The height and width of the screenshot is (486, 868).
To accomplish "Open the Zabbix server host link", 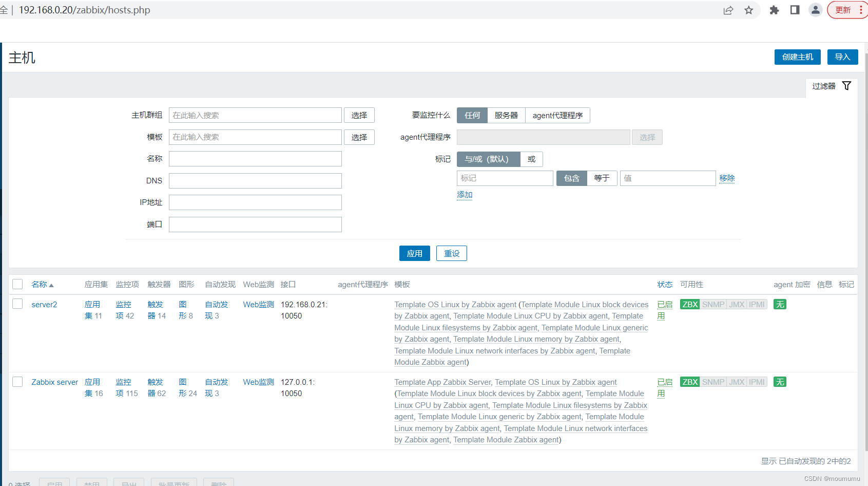I will 54,382.
